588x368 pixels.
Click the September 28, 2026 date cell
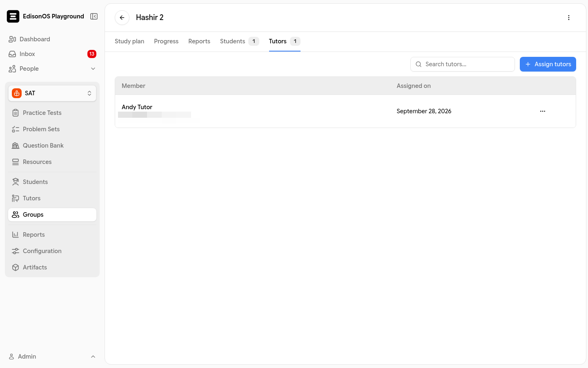pos(424,111)
